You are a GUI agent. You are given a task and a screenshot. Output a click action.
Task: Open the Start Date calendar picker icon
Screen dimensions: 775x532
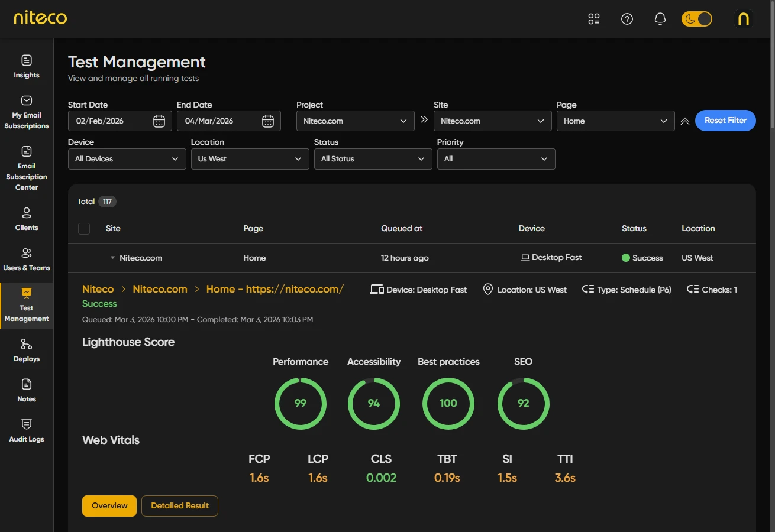pyautogui.click(x=159, y=121)
